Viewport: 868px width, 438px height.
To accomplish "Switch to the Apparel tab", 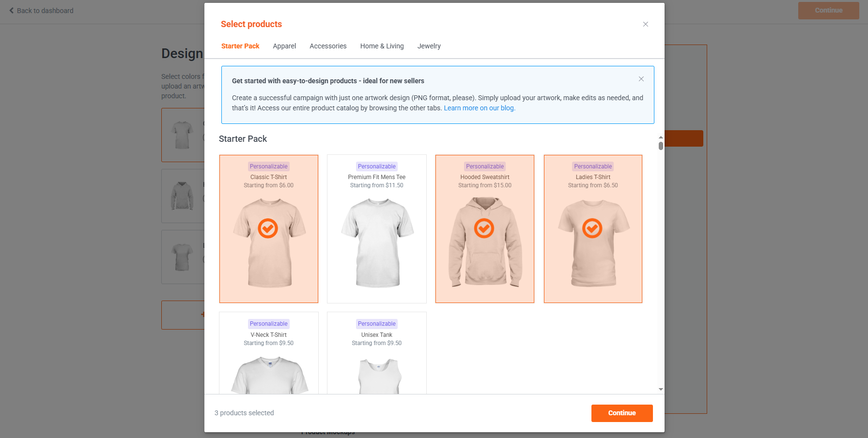I will pyautogui.click(x=284, y=46).
